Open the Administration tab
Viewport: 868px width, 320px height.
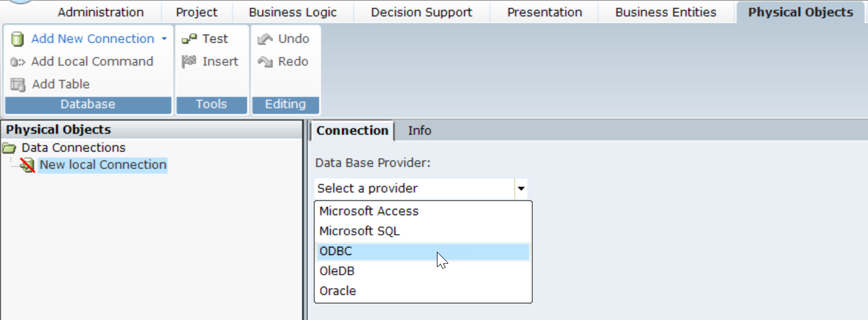[100, 13]
